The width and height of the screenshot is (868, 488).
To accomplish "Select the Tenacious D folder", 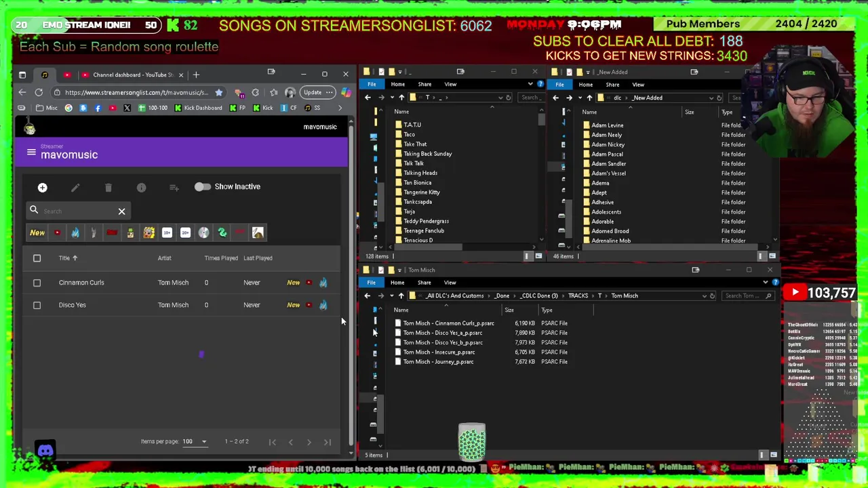I will tap(418, 241).
